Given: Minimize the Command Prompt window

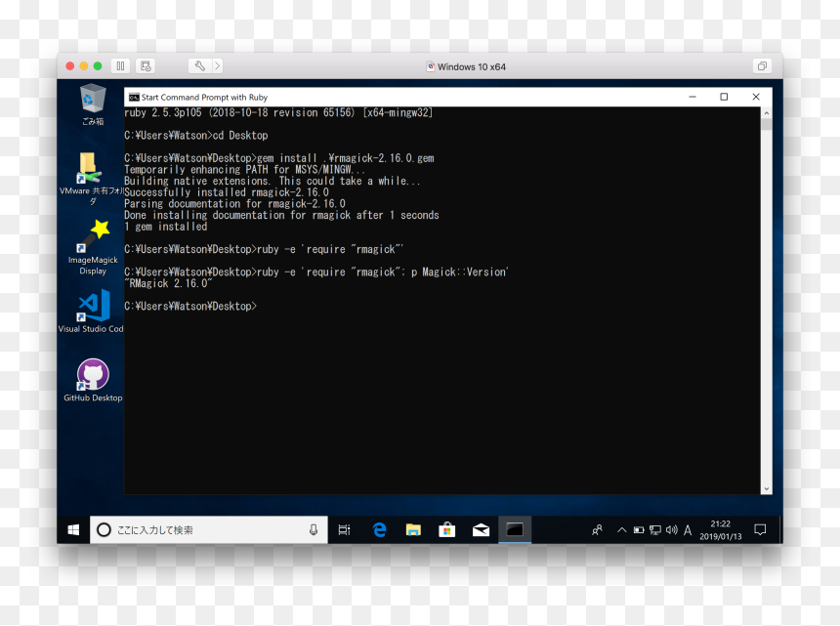Looking at the screenshot, I should point(693,97).
